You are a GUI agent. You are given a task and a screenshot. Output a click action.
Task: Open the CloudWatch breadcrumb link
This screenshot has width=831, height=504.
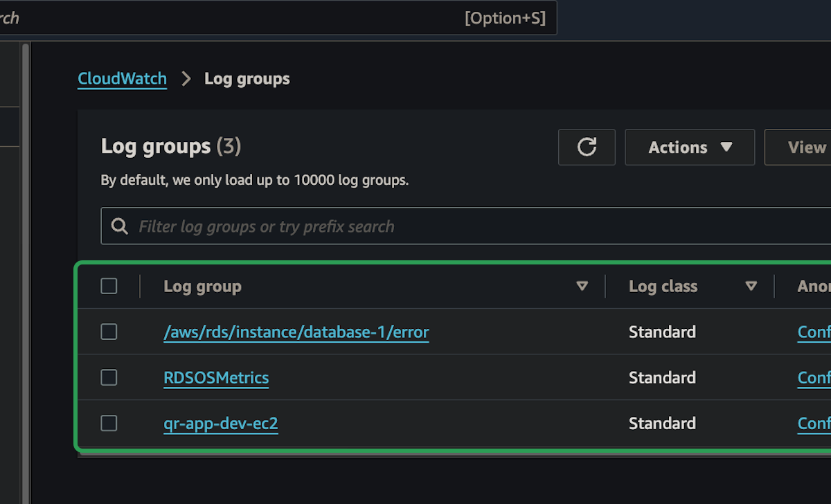[122, 79]
